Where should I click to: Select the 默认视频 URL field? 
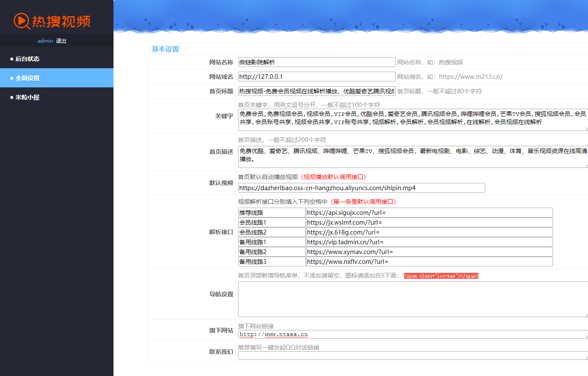(x=361, y=188)
